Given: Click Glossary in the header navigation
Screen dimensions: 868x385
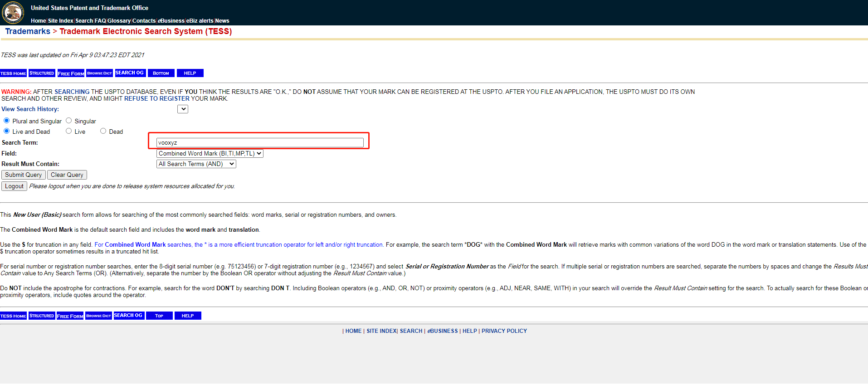Looking at the screenshot, I should [x=119, y=21].
